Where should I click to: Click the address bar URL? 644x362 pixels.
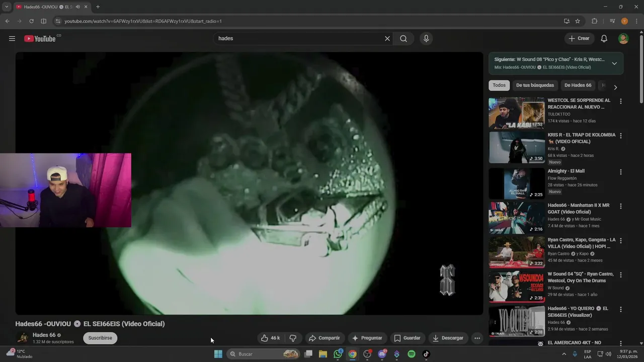tap(143, 21)
